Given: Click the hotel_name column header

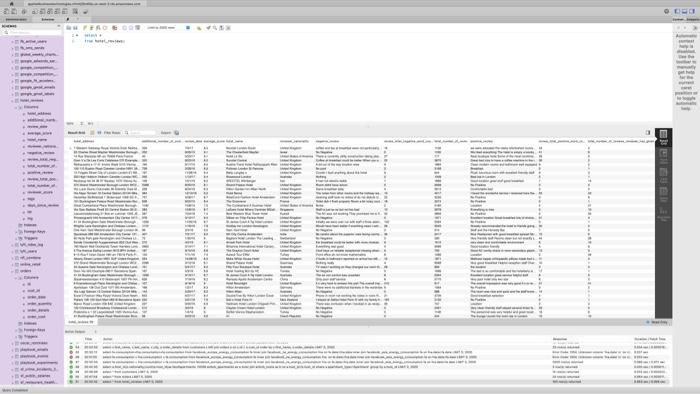Looking at the screenshot, I should pyautogui.click(x=235, y=141).
